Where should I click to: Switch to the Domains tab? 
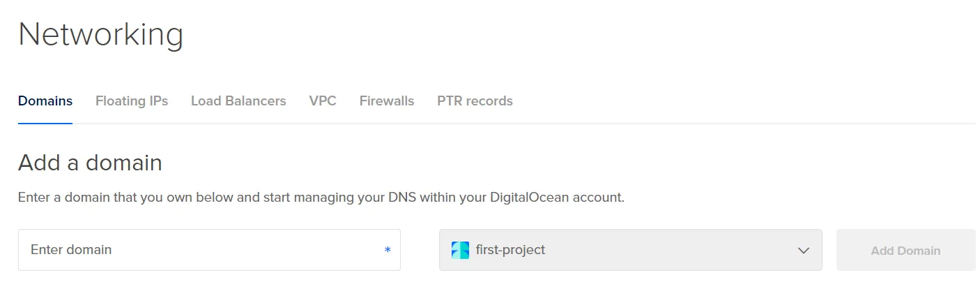click(45, 101)
